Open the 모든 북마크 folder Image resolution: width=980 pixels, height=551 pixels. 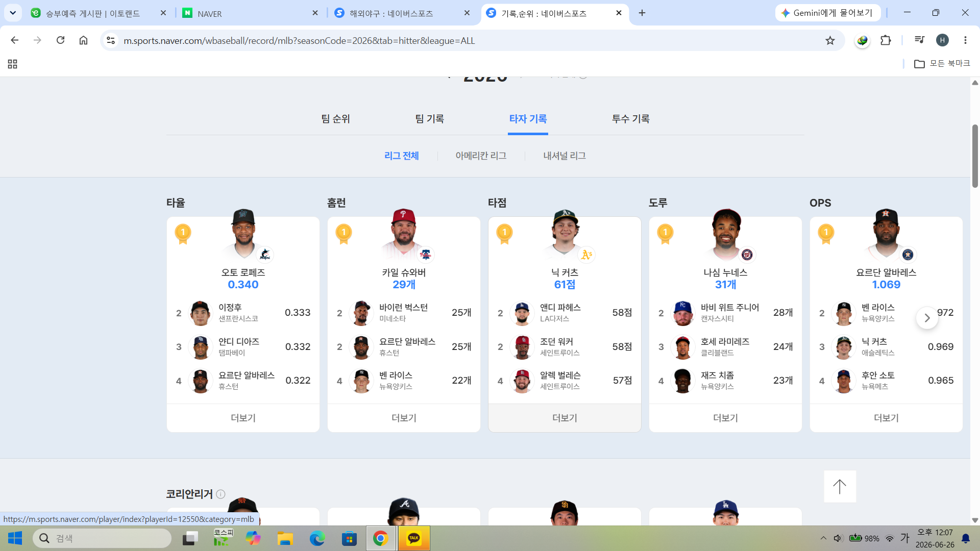click(x=942, y=64)
